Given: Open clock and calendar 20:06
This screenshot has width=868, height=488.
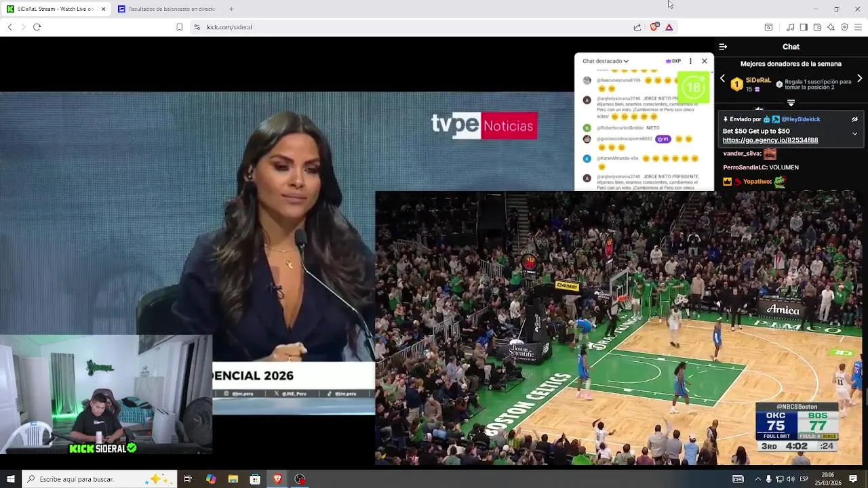Looking at the screenshot, I should tap(827, 479).
